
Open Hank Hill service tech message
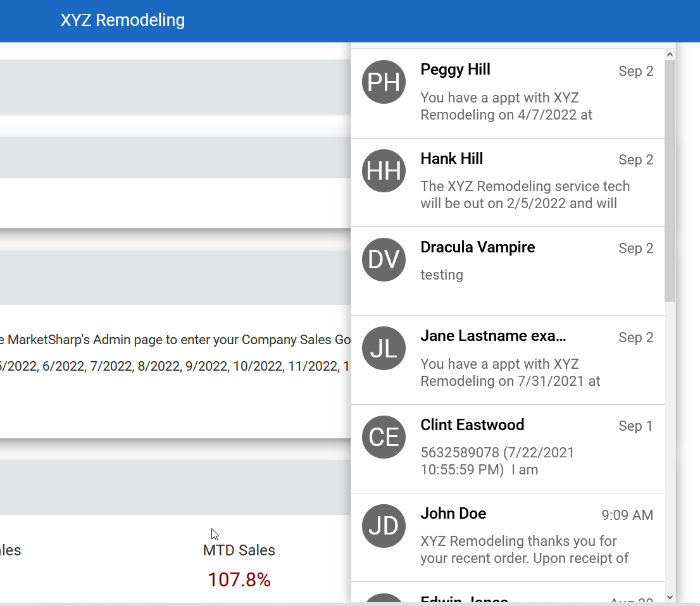[525, 195]
